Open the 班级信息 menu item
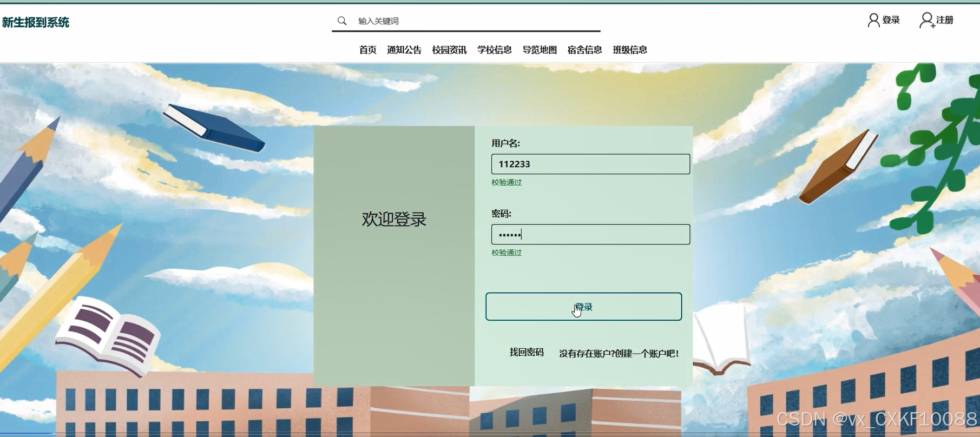The image size is (980, 437). 630,50
